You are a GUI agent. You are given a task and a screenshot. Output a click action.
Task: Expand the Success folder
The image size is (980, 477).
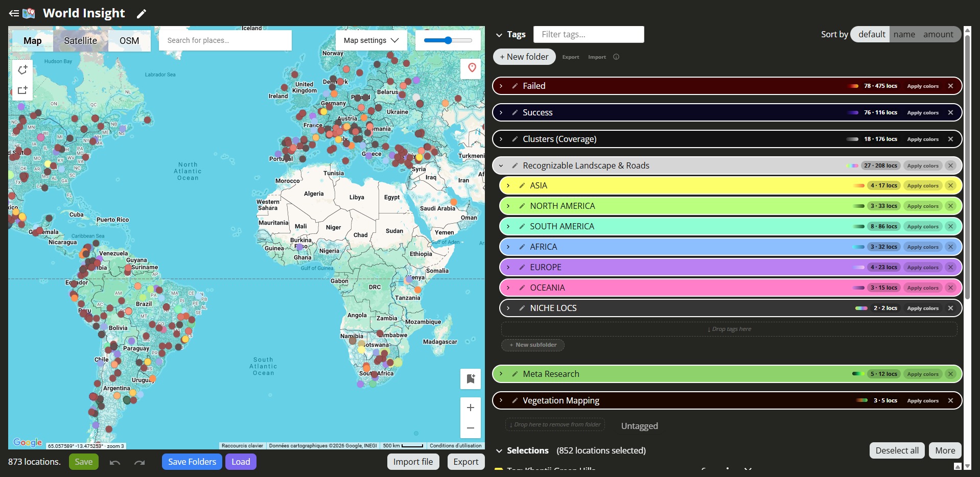tap(501, 112)
